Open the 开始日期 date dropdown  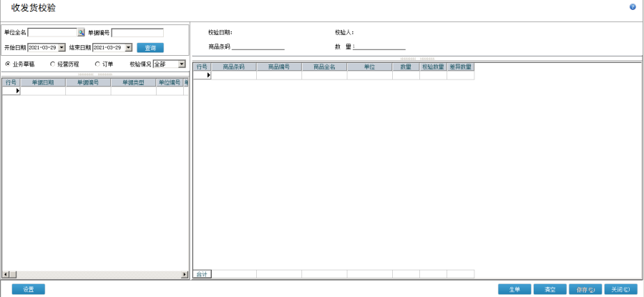[x=62, y=47]
